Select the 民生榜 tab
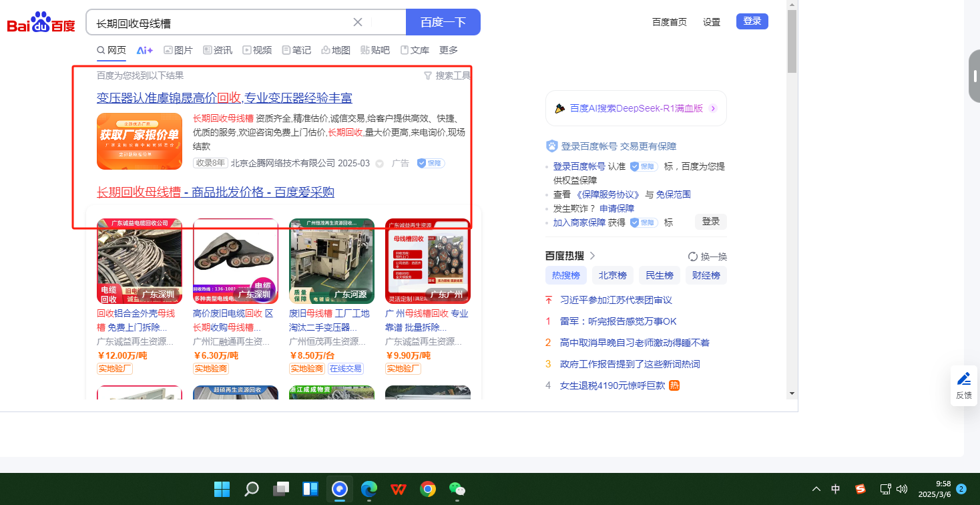The width and height of the screenshot is (980, 505). pyautogui.click(x=660, y=275)
